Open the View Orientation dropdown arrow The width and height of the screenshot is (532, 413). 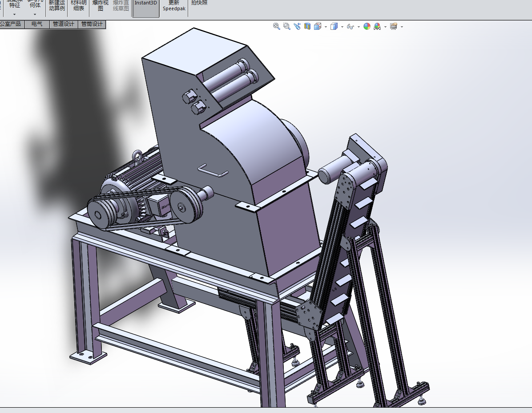coord(326,27)
